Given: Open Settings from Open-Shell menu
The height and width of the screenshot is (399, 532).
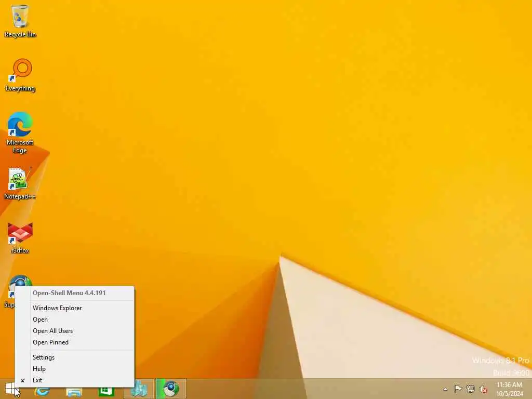Looking at the screenshot, I should 75,357.
